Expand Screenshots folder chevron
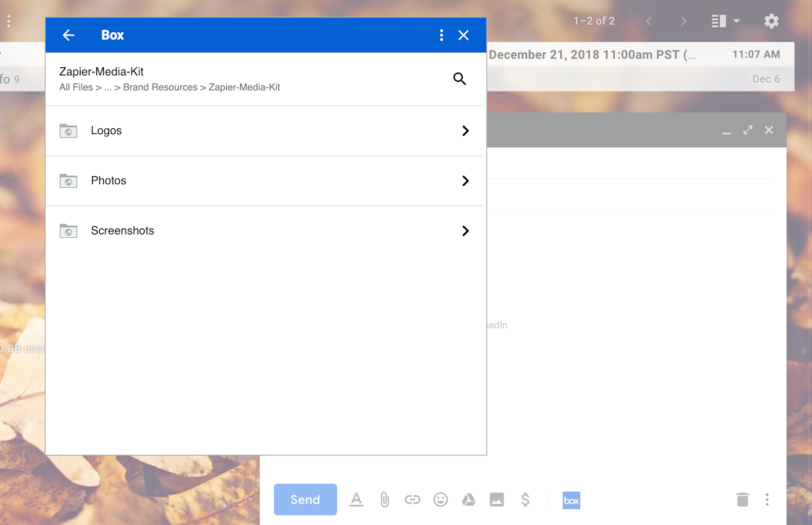The height and width of the screenshot is (525, 812). coord(465,231)
